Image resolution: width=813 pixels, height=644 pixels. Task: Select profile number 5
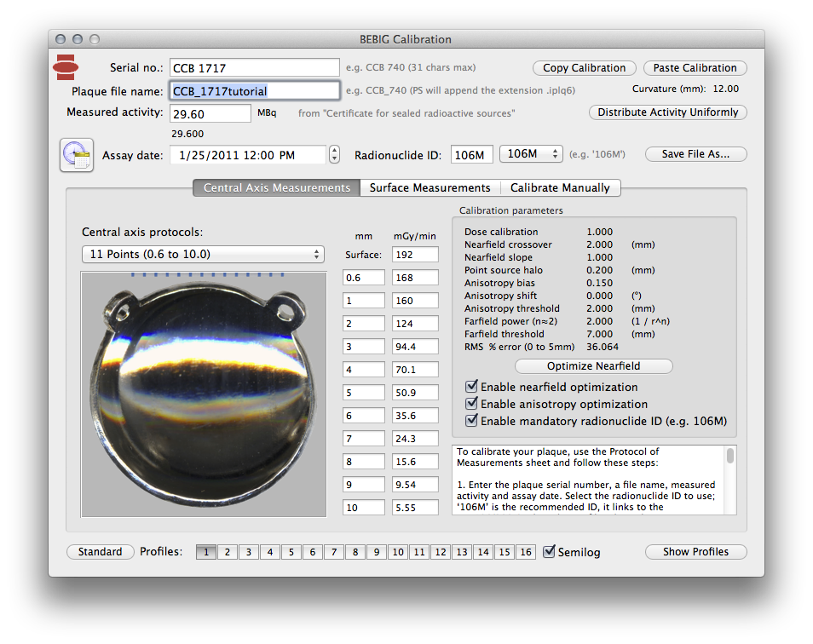point(291,552)
